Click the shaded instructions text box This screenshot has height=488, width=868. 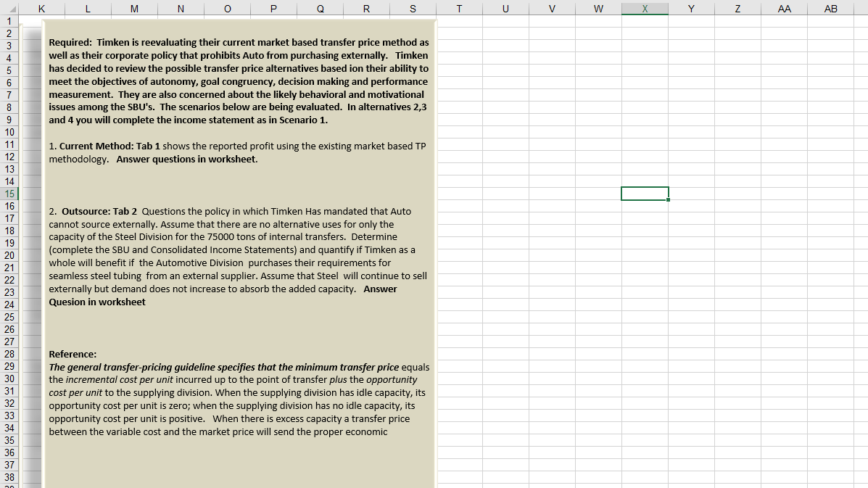pyautogui.click(x=239, y=254)
